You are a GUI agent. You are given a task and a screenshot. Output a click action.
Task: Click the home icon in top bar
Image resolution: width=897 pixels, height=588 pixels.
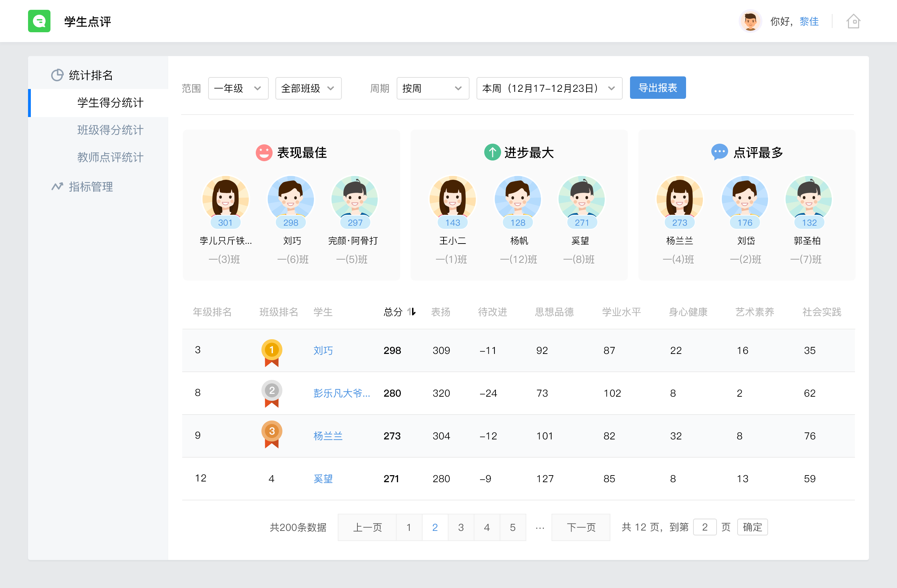click(854, 21)
